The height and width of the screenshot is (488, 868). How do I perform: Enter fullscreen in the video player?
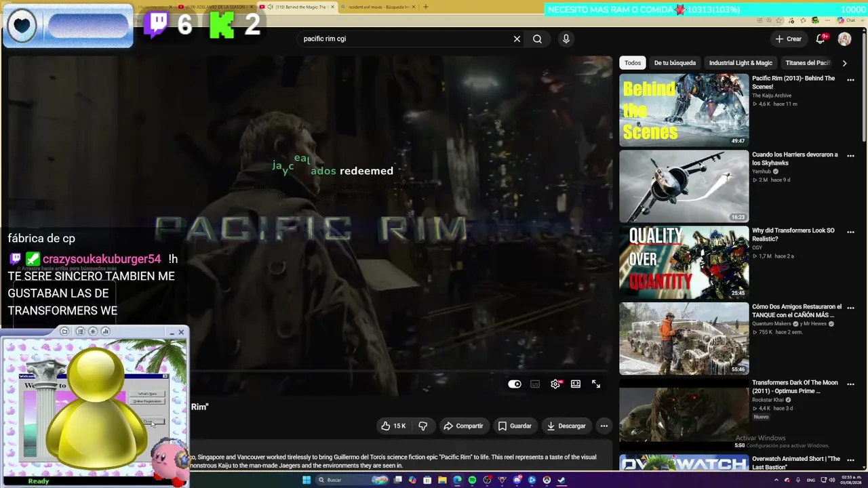[x=596, y=384]
